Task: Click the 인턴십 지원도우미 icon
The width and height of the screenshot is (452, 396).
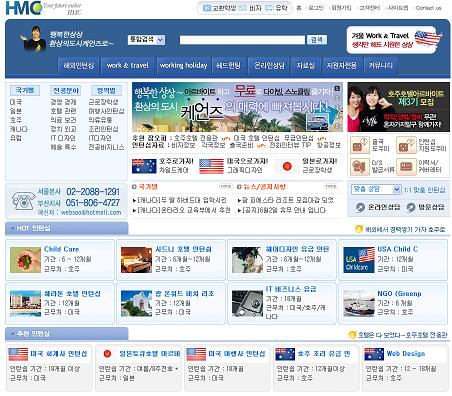Action: (x=406, y=145)
